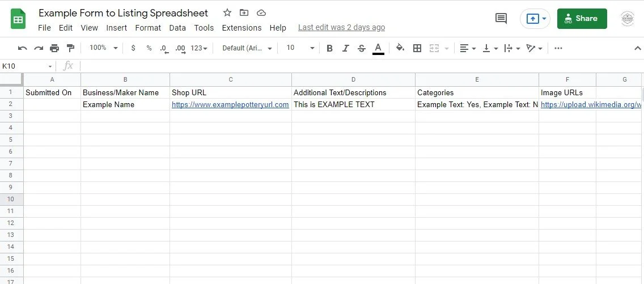644x284 pixels.
Task: Show more toolbar options
Action: pos(558,48)
